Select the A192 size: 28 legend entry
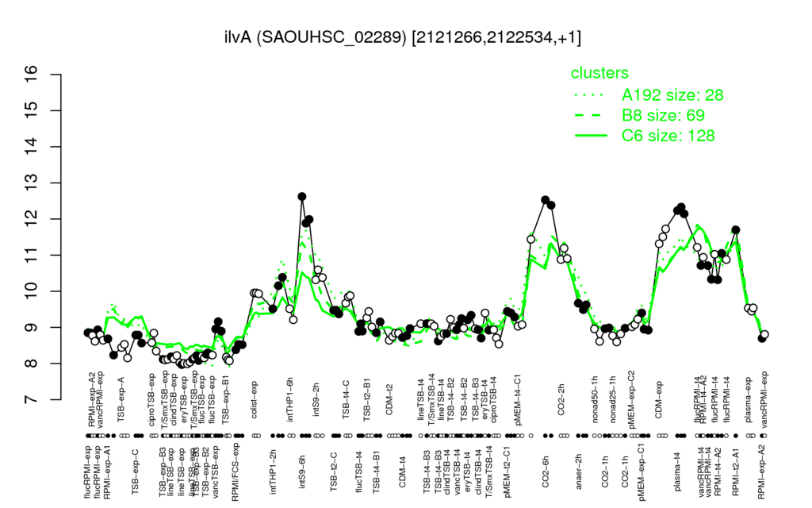Image resolution: width=812 pixels, height=508 pixels. [672, 95]
